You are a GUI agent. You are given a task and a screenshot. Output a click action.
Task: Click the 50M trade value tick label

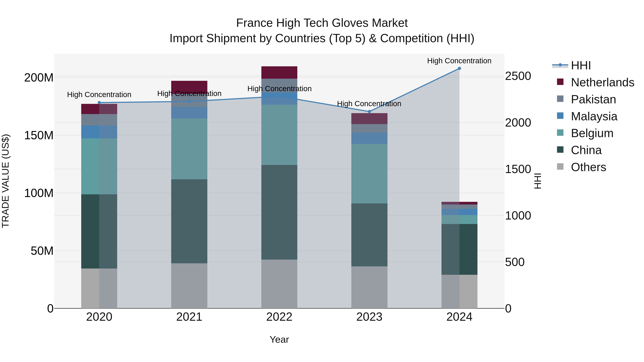tap(42, 251)
